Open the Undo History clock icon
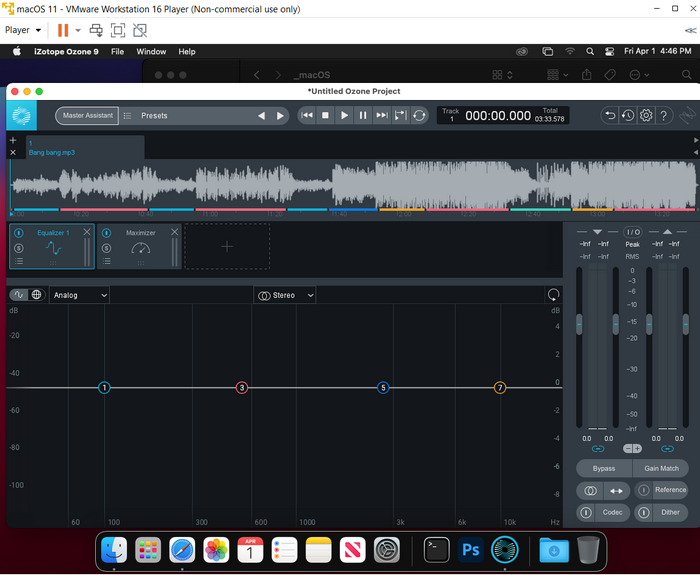 pos(628,116)
